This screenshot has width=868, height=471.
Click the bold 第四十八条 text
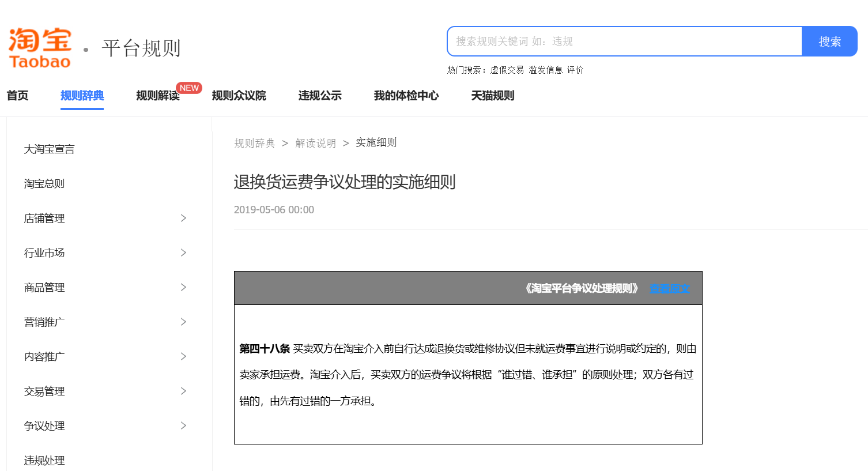[265, 349]
